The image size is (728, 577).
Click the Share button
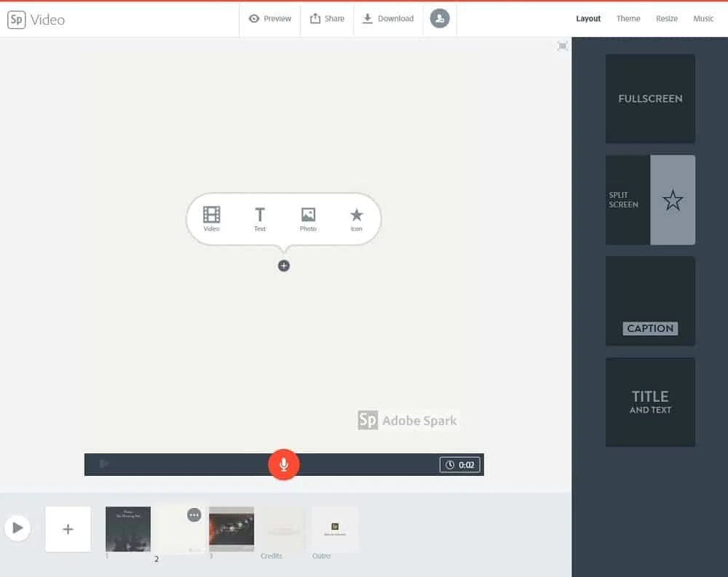click(327, 19)
